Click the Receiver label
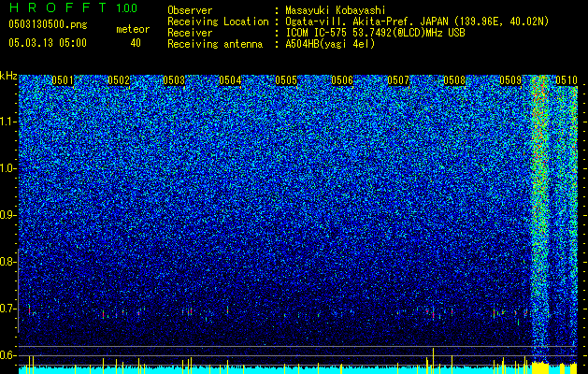The image size is (588, 374). point(190,33)
